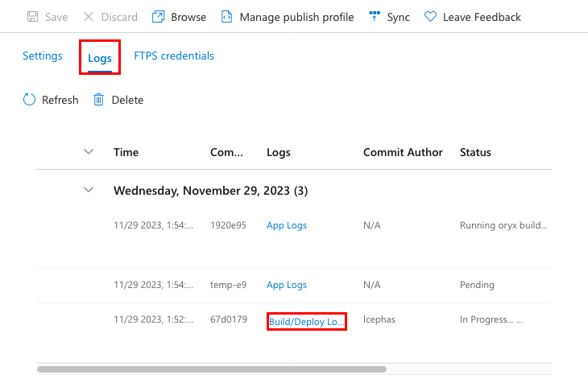This screenshot has height=387, width=588.
Task: Click the Time column header
Action: [126, 152]
